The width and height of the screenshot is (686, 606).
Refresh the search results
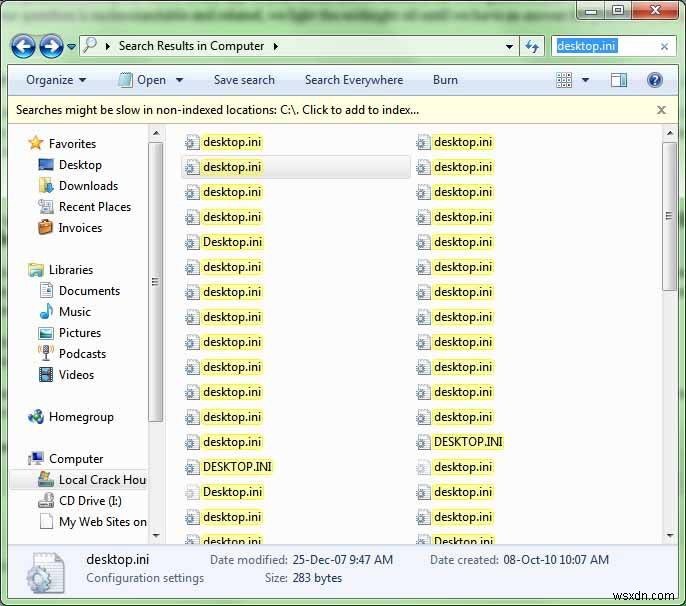pos(532,46)
